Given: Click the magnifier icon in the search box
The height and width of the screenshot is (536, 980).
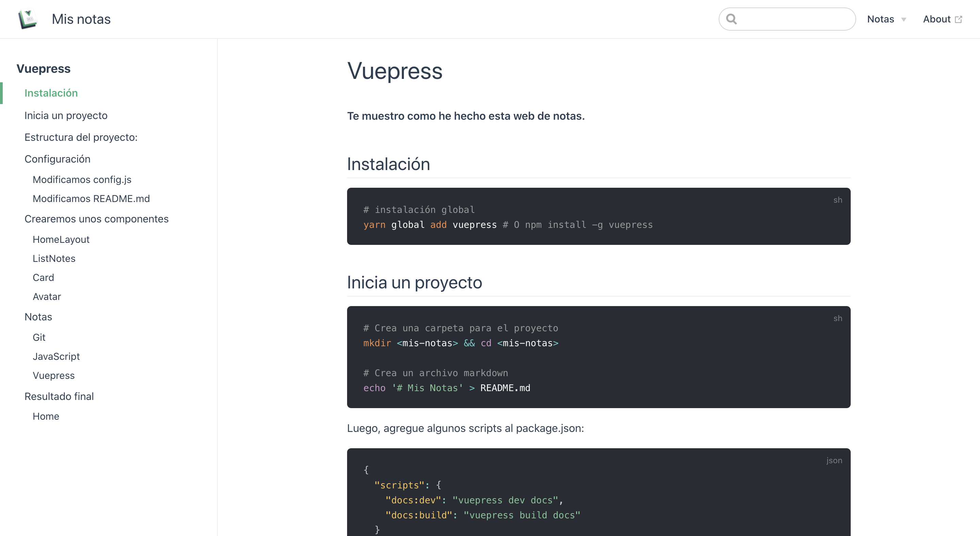Looking at the screenshot, I should (731, 19).
